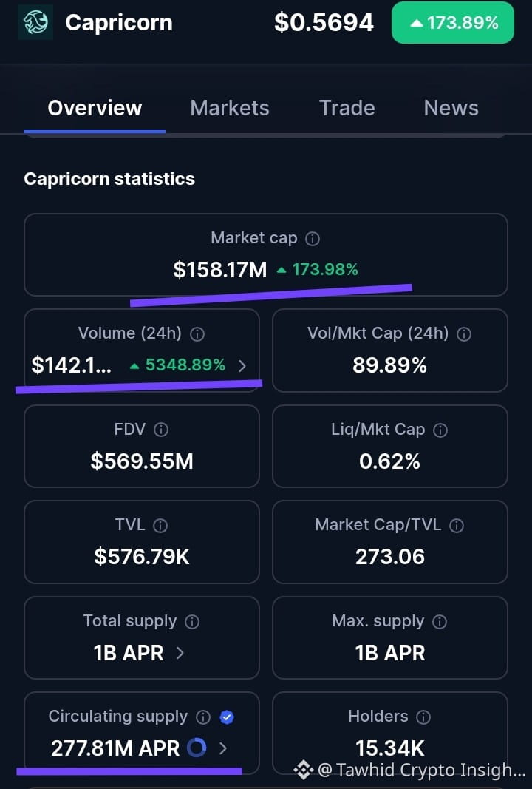Click the Vol/Mkt Cap (24h) info icon
532x789 pixels.
464,334
